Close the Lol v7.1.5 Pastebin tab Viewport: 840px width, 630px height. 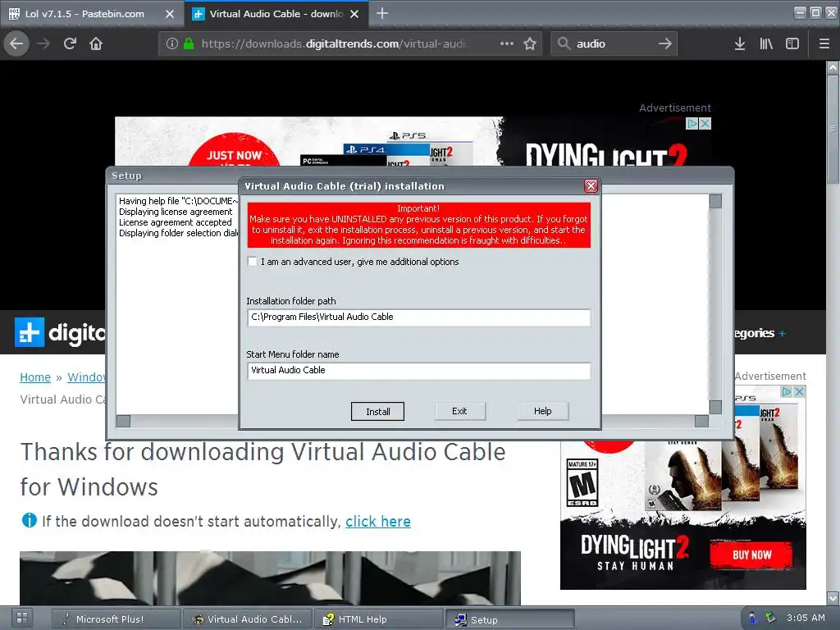[170, 14]
